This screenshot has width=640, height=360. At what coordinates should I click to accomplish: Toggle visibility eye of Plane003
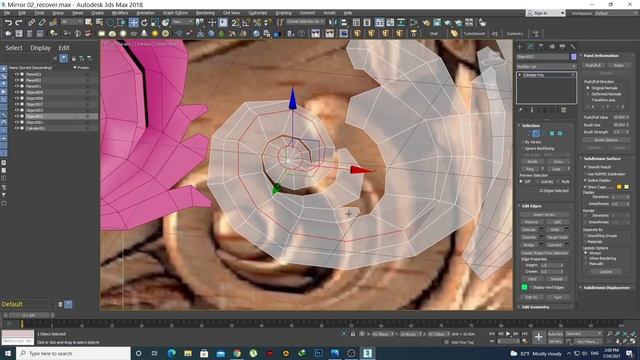(x=17, y=74)
